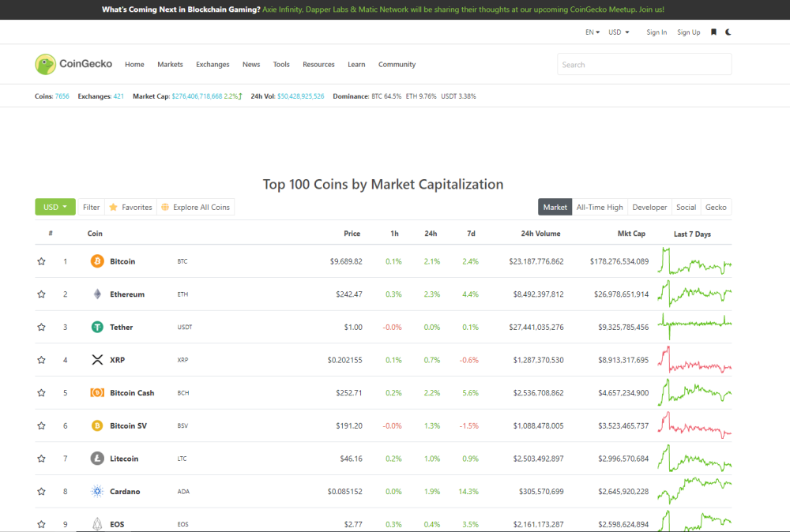This screenshot has height=532, width=790.
Task: Sort by 1h column header
Action: [394, 234]
